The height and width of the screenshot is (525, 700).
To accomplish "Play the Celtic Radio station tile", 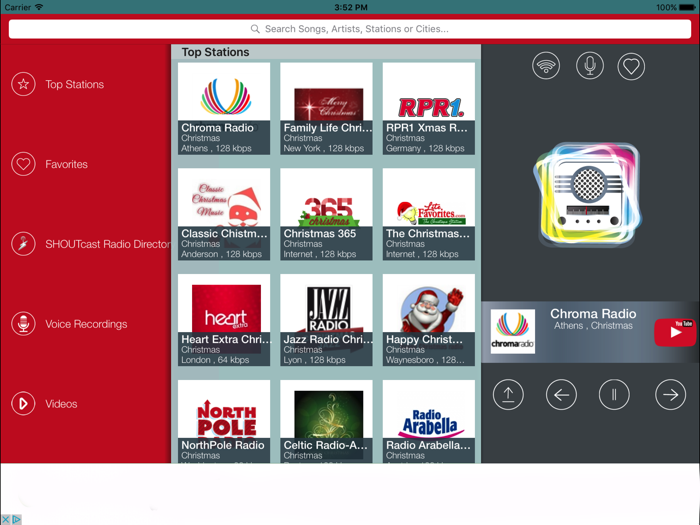I will [x=326, y=421].
